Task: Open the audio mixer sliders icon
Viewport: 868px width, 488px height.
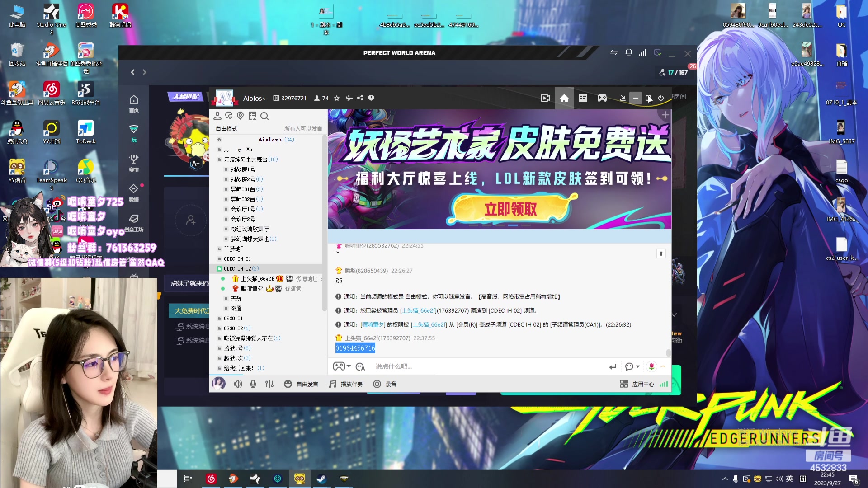Action: (269, 384)
